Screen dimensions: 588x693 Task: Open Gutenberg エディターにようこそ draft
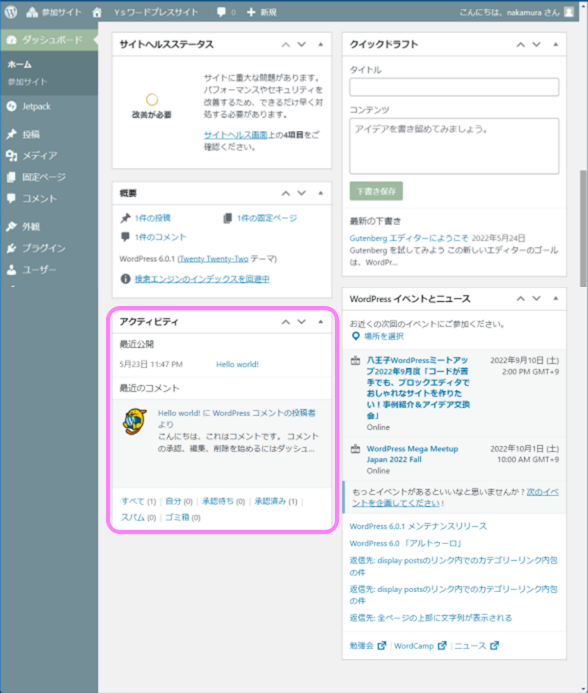[x=409, y=238]
